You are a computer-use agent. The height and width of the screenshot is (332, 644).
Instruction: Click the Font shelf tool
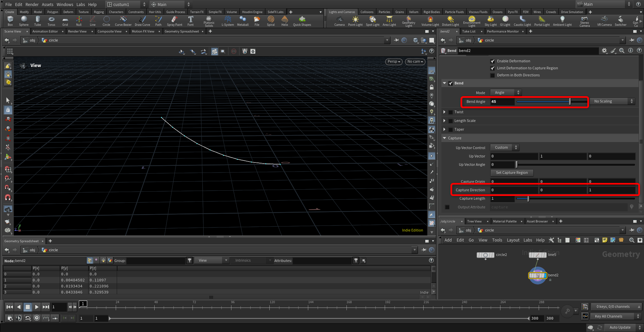click(x=191, y=20)
